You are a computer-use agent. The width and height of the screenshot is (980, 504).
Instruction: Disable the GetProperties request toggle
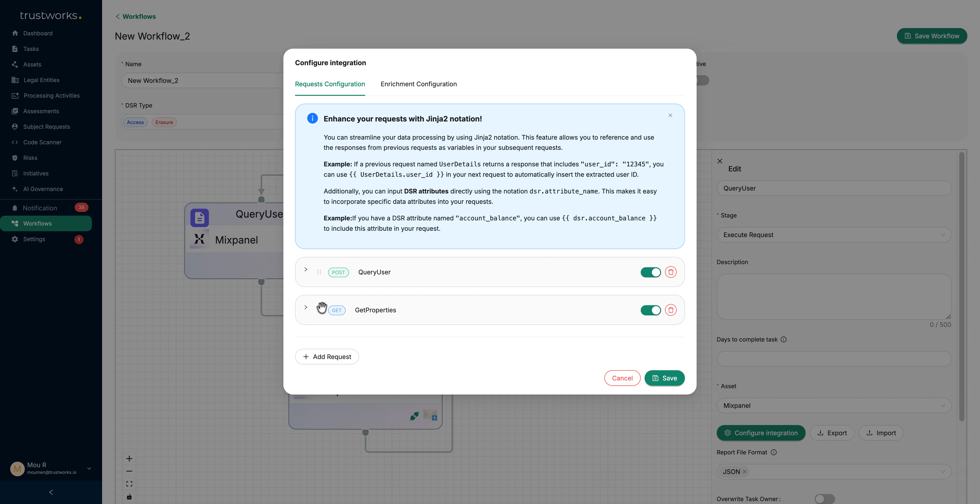point(651,310)
